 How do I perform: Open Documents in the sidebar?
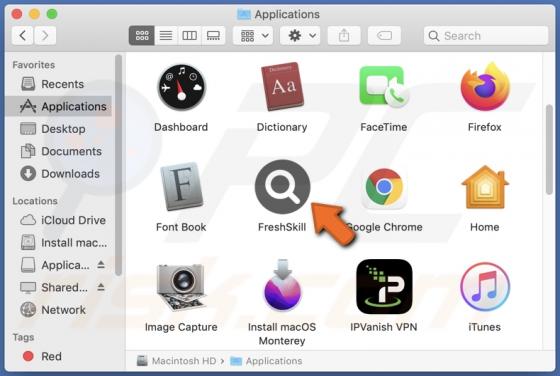click(59, 151)
